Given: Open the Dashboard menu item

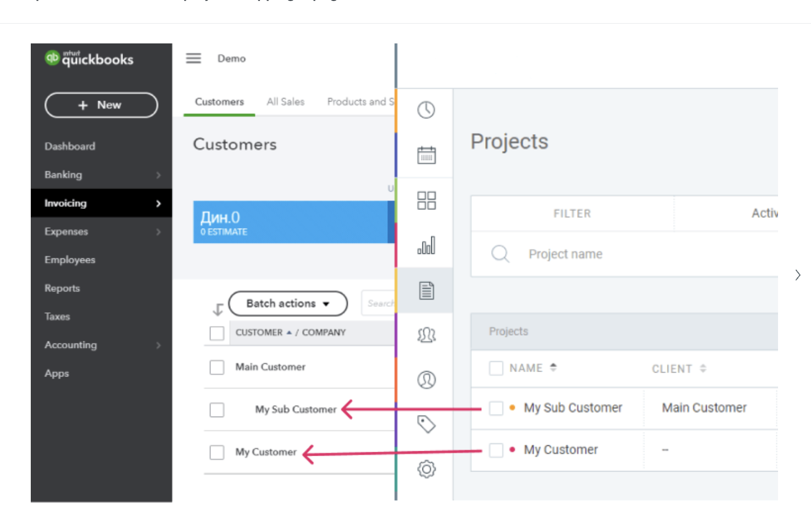Looking at the screenshot, I should coord(70,146).
